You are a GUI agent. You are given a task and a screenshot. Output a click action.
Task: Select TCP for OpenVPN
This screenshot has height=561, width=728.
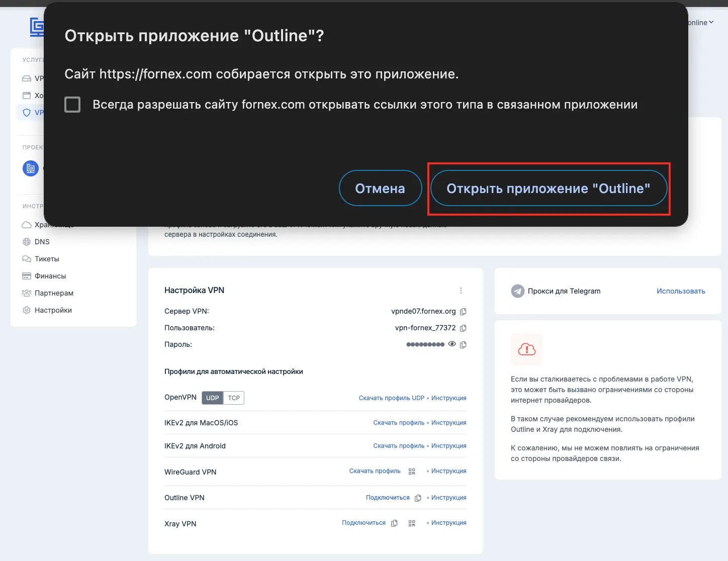click(x=234, y=398)
